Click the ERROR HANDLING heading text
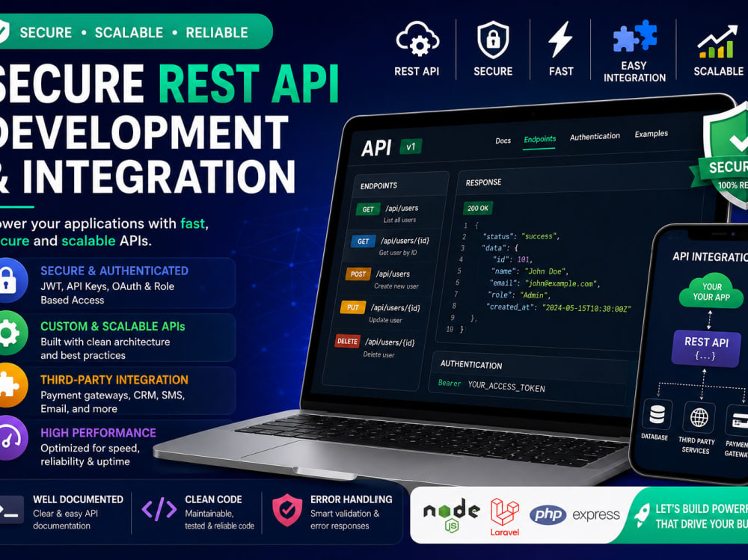The height and width of the screenshot is (560, 748). 351,499
